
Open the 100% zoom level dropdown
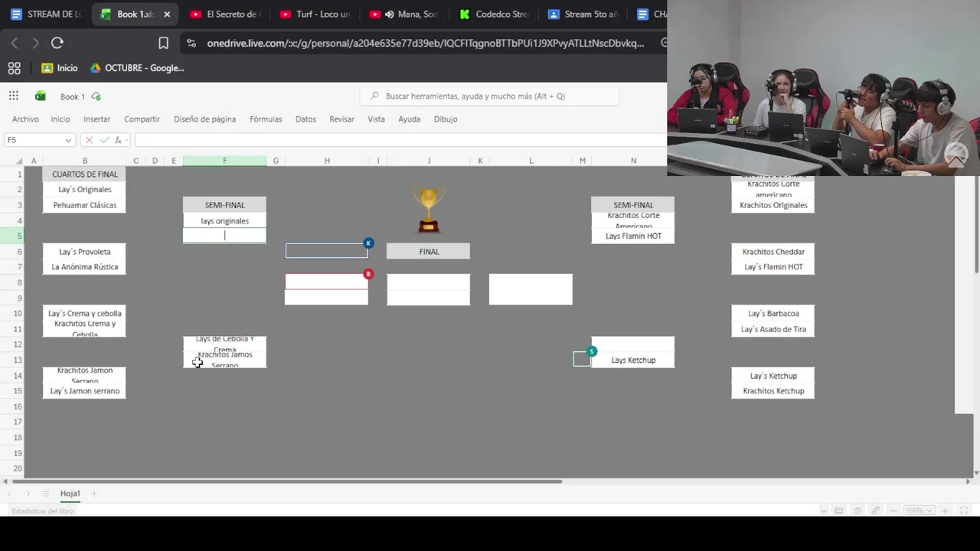pyautogui.click(x=918, y=510)
